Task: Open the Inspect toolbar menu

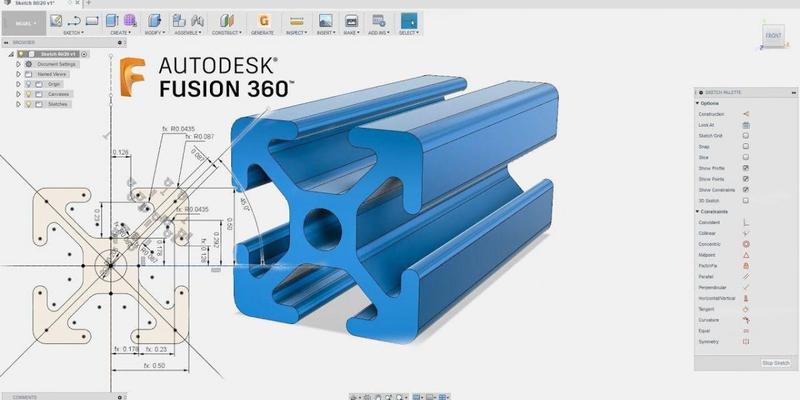Action: (296, 33)
